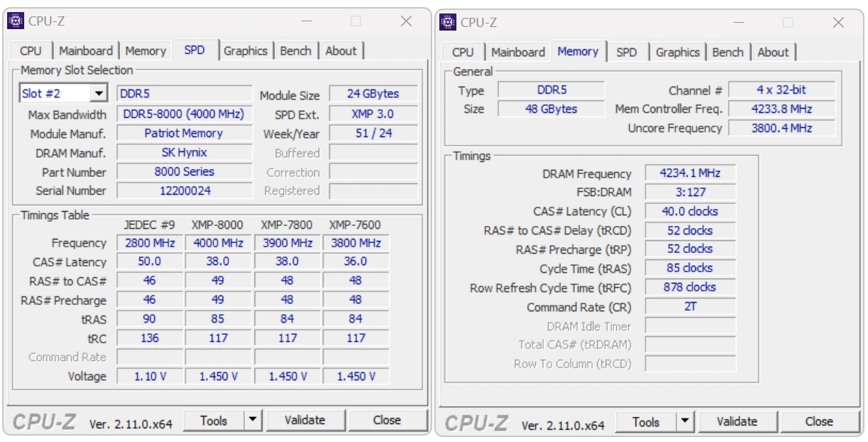Click the Module Manuf. field Patriot Memory
This screenshot has height=442, width=868.
[x=184, y=133]
